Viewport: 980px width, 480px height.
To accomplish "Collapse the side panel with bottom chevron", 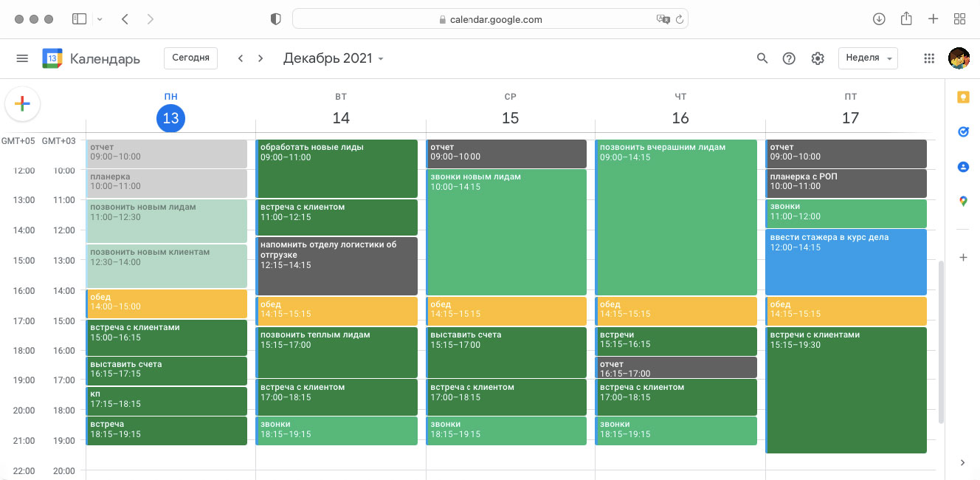I will pyautogui.click(x=962, y=463).
